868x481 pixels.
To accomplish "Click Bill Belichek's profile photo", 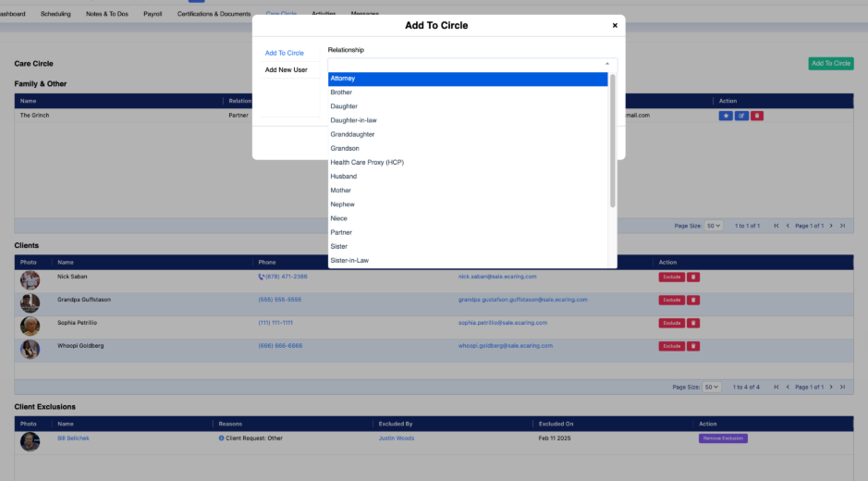I will [x=30, y=441].
